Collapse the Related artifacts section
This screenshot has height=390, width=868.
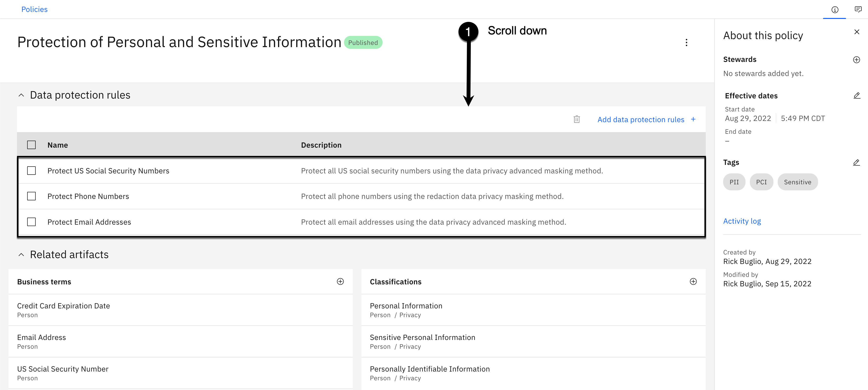[21, 255]
